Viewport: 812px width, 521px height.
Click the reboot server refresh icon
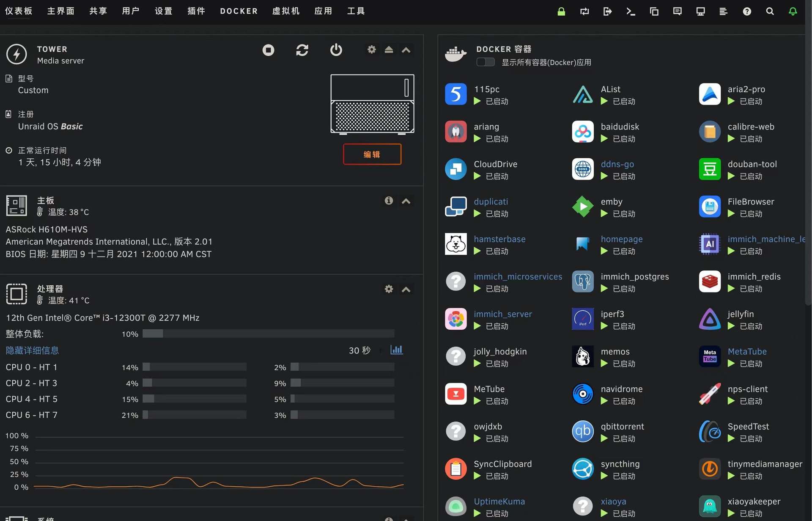[x=302, y=50]
